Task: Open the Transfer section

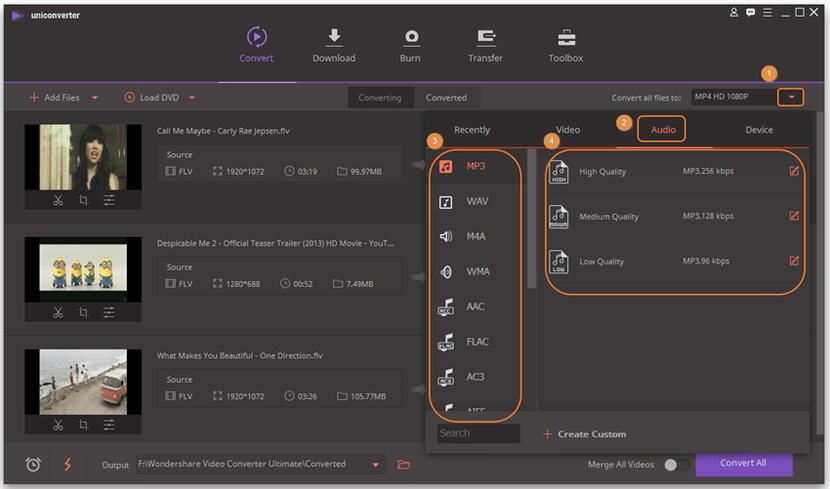Action: tap(485, 44)
